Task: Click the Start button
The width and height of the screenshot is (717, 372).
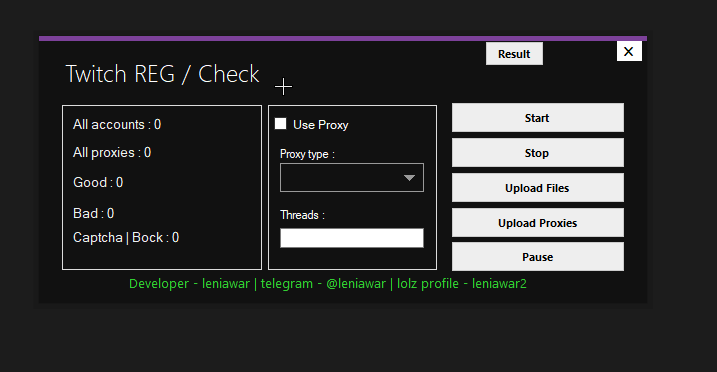Action: pyautogui.click(x=538, y=118)
